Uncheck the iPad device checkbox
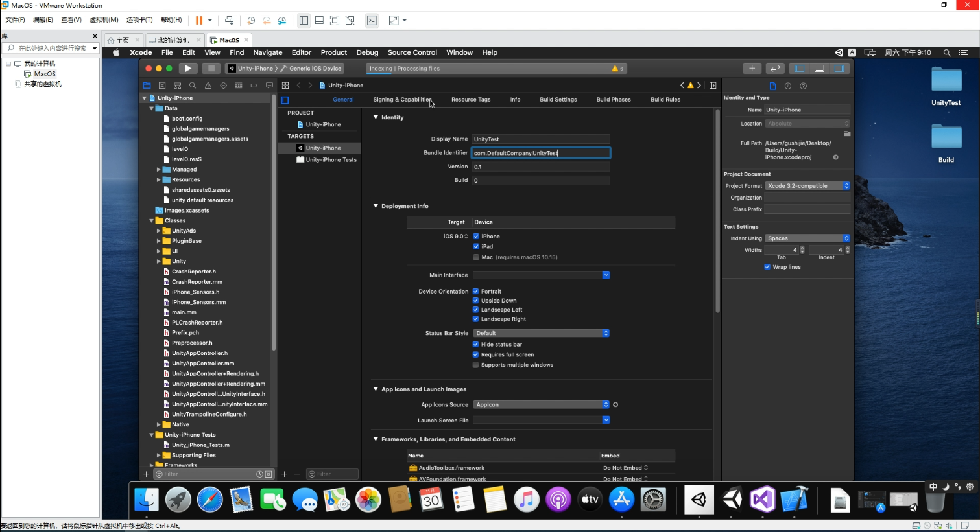The image size is (980, 532). tap(476, 247)
